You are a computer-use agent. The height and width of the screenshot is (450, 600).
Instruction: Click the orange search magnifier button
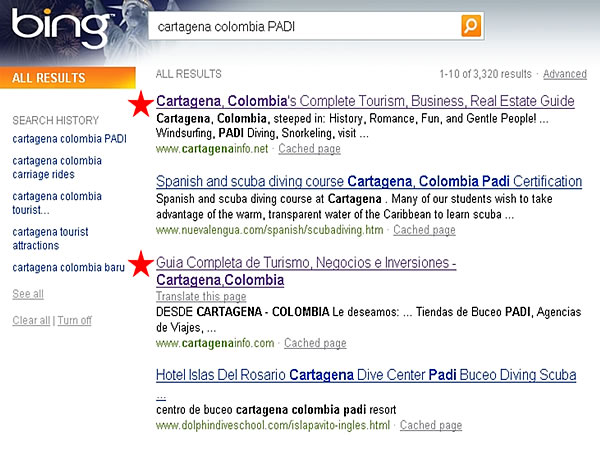pyautogui.click(x=471, y=26)
